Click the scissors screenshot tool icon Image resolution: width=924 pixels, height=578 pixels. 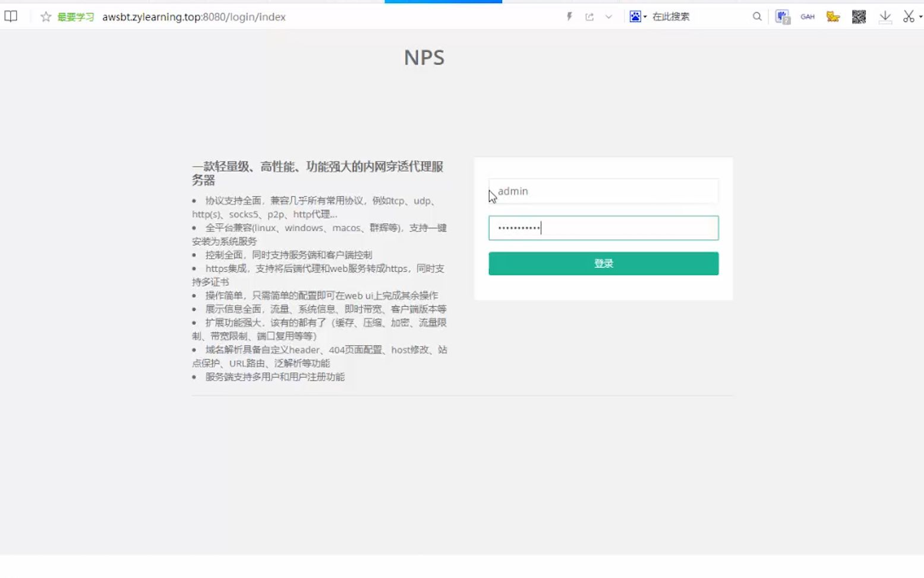909,17
